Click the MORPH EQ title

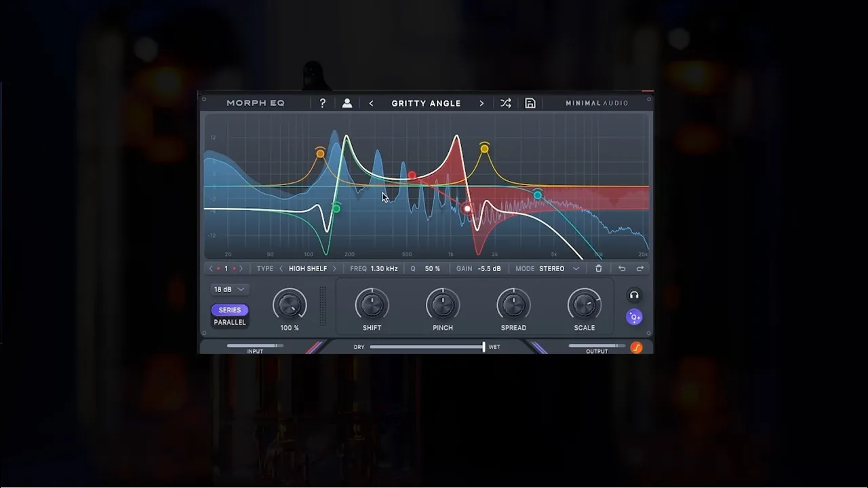(x=256, y=103)
